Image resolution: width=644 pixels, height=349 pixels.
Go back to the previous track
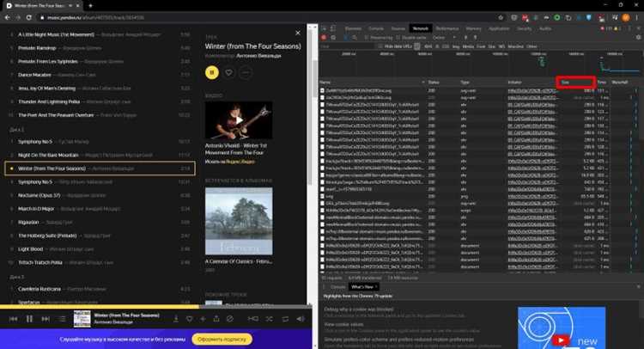pyautogui.click(x=14, y=318)
